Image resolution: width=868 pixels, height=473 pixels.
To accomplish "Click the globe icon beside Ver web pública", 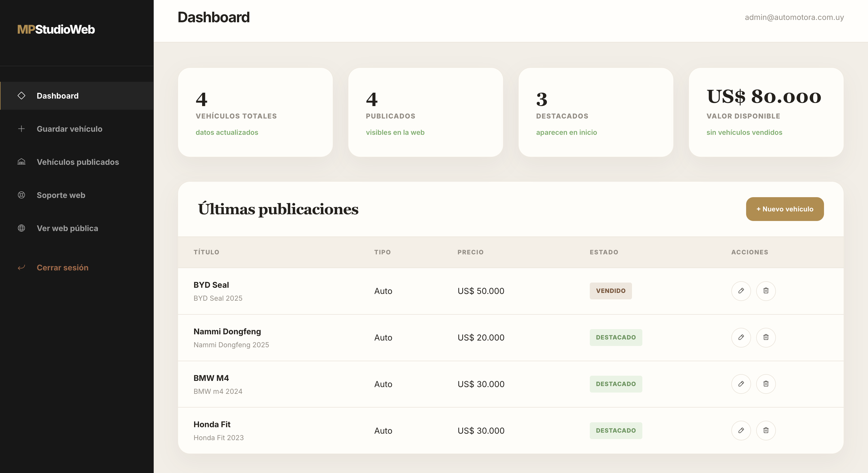I will [21, 228].
